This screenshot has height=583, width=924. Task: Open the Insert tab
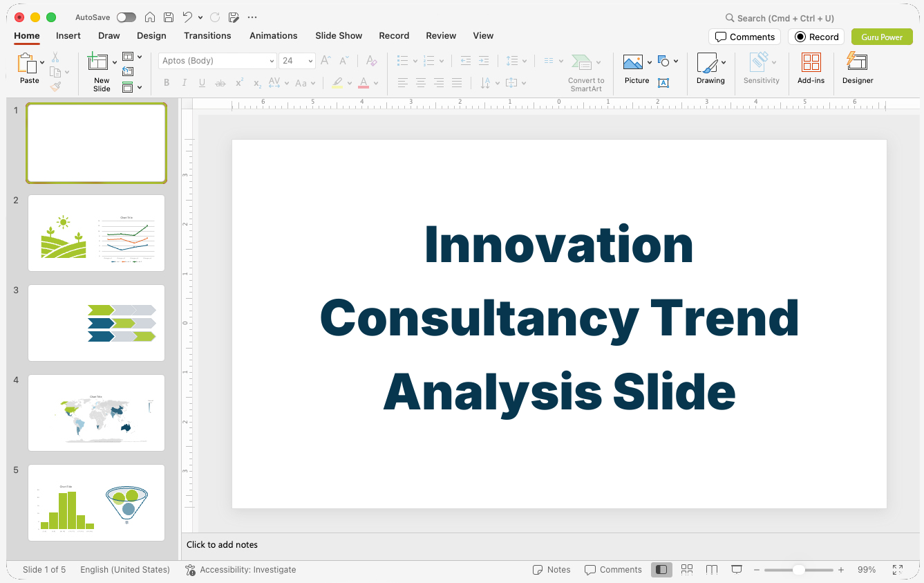68,35
